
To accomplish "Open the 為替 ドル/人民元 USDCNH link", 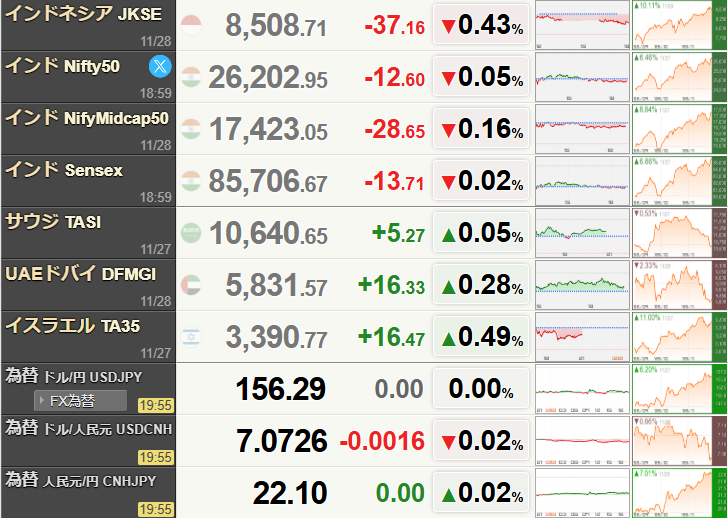I will [89, 428].
